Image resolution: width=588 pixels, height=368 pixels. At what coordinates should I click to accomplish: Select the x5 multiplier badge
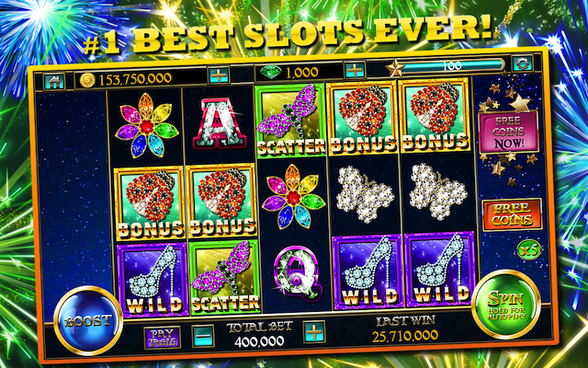(529, 249)
